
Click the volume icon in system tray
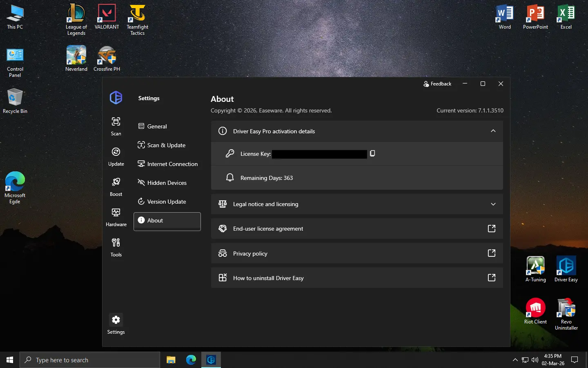[x=535, y=360]
